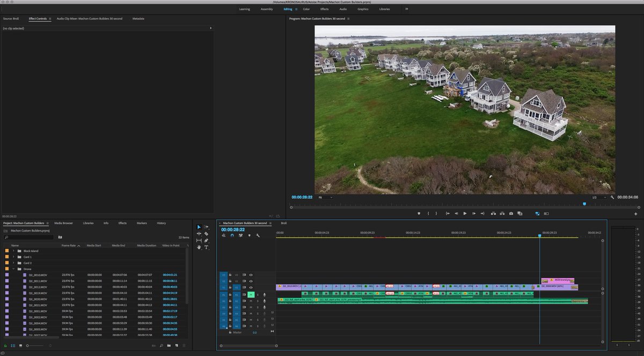Open timeline display settings wrench
644x356 pixels.
coord(258,235)
